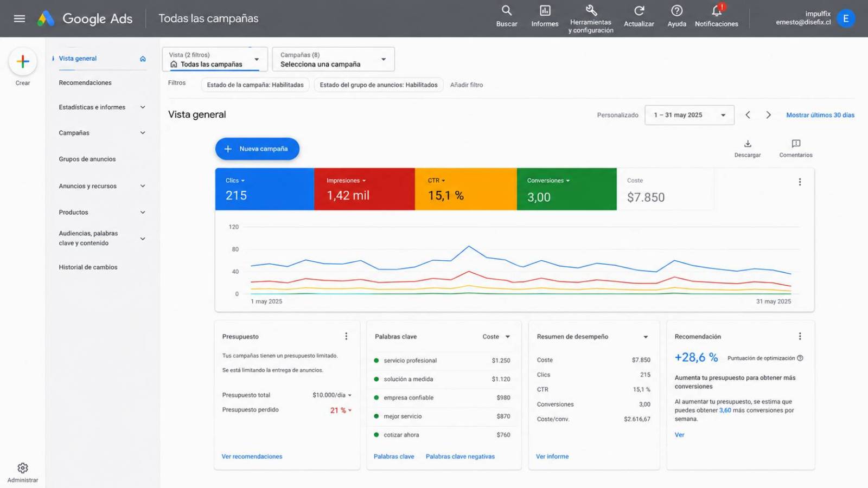Image resolution: width=868 pixels, height=488 pixels.
Task: Open the CTR metric dropdown
Action: [x=436, y=181]
